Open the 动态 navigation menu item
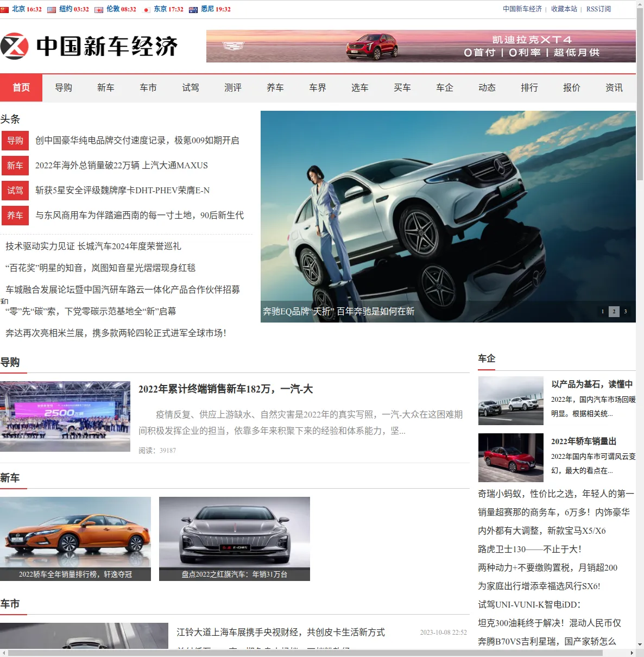This screenshot has width=644, height=657. tap(487, 87)
